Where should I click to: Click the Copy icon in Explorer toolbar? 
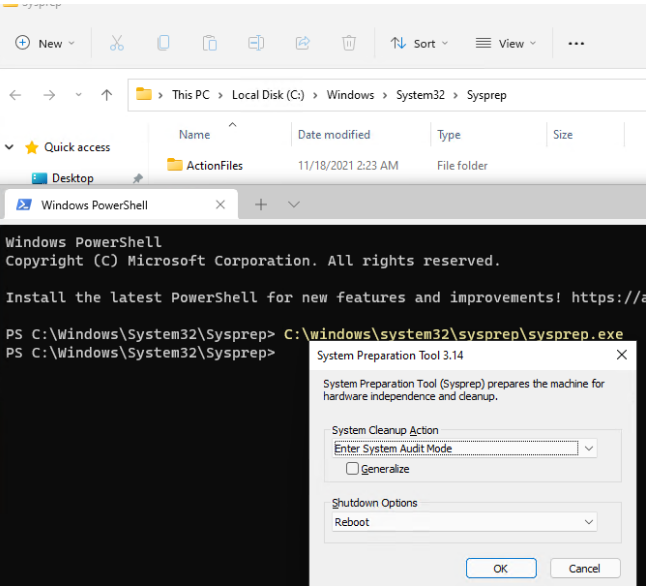(x=163, y=43)
